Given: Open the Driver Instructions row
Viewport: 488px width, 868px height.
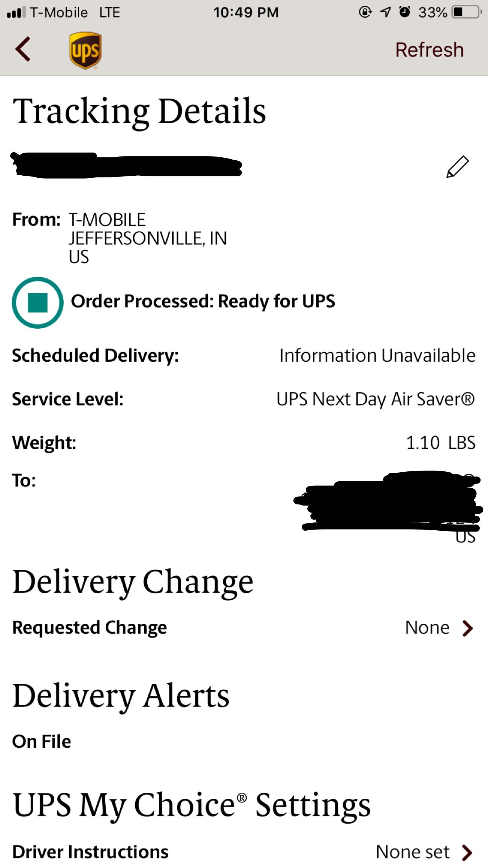Looking at the screenshot, I should pyautogui.click(x=244, y=852).
